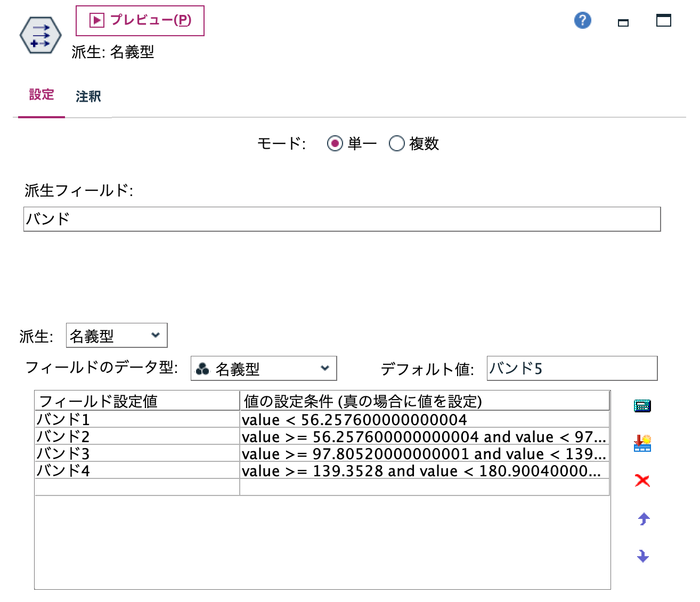Move condition down using blue down arrow
This screenshot has height=602, width=700.
click(x=642, y=556)
